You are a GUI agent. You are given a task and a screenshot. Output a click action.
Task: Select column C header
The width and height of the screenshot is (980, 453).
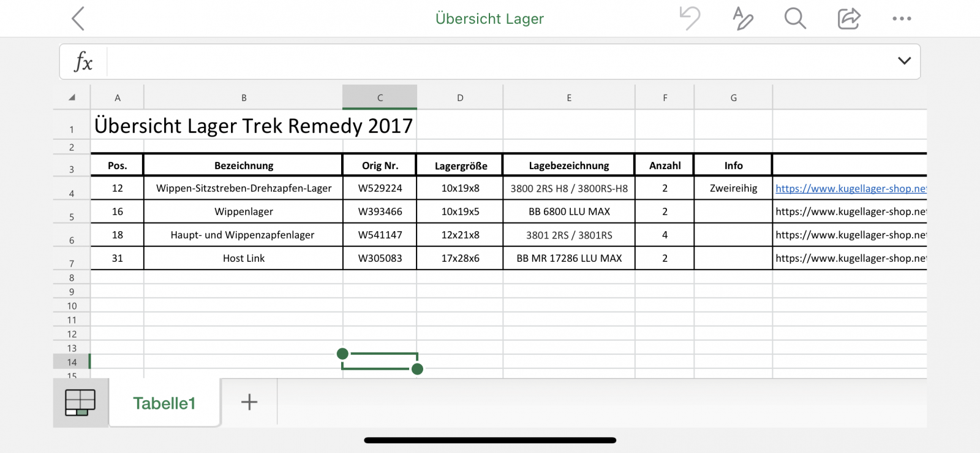point(380,97)
